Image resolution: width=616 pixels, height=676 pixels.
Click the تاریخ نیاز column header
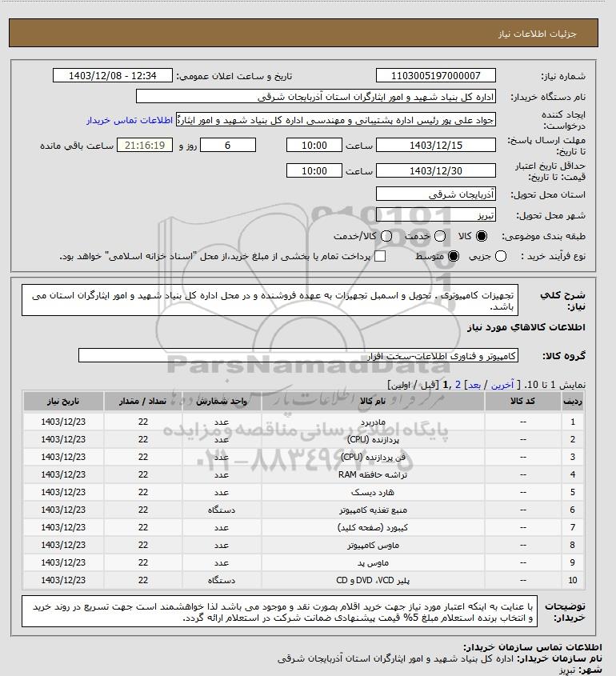(63, 401)
